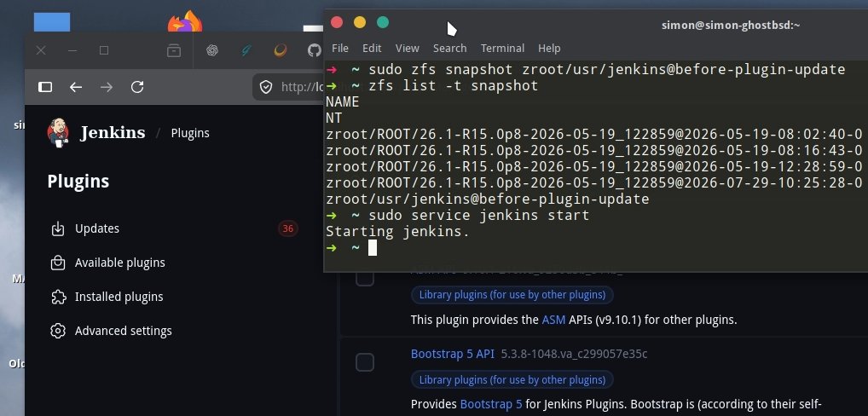Open the terminal Edit menu
The height and width of the screenshot is (416, 868).
(x=372, y=48)
